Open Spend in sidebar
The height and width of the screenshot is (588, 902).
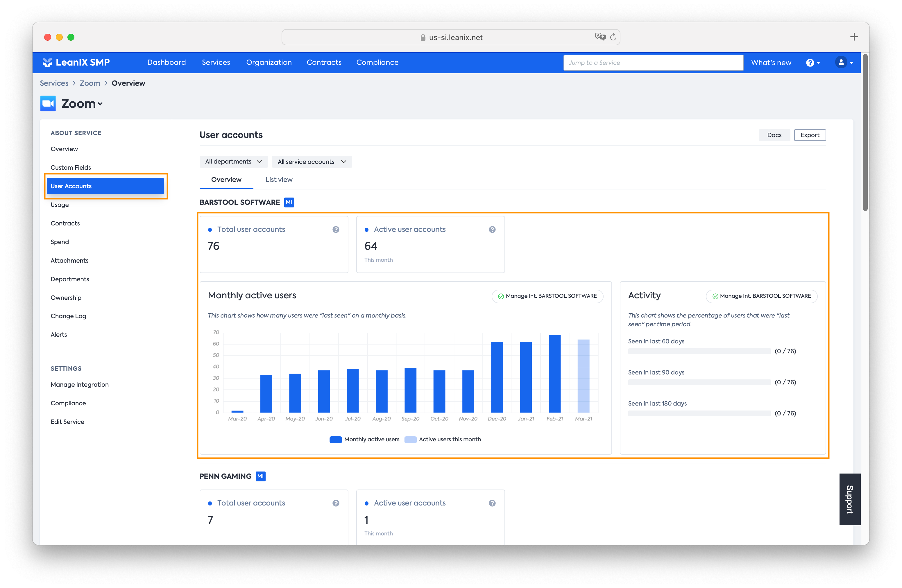coord(60,242)
